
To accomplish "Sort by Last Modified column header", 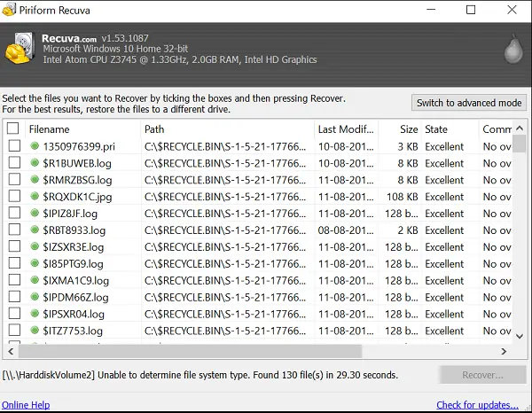I will [x=346, y=129].
